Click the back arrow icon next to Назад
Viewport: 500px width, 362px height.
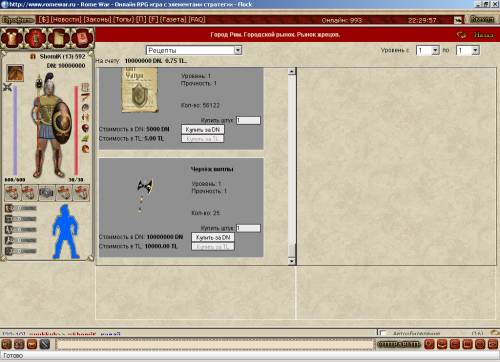pyautogui.click(x=462, y=35)
